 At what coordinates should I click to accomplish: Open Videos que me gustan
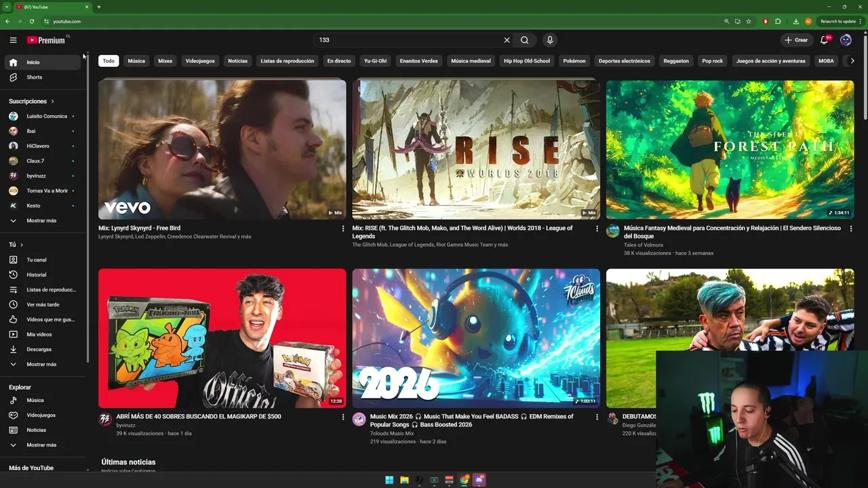pyautogui.click(x=44, y=319)
